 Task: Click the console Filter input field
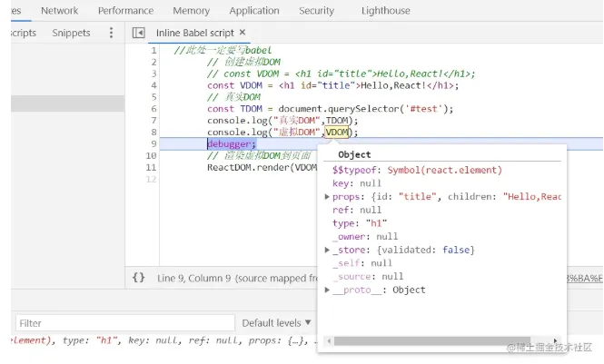(125, 323)
